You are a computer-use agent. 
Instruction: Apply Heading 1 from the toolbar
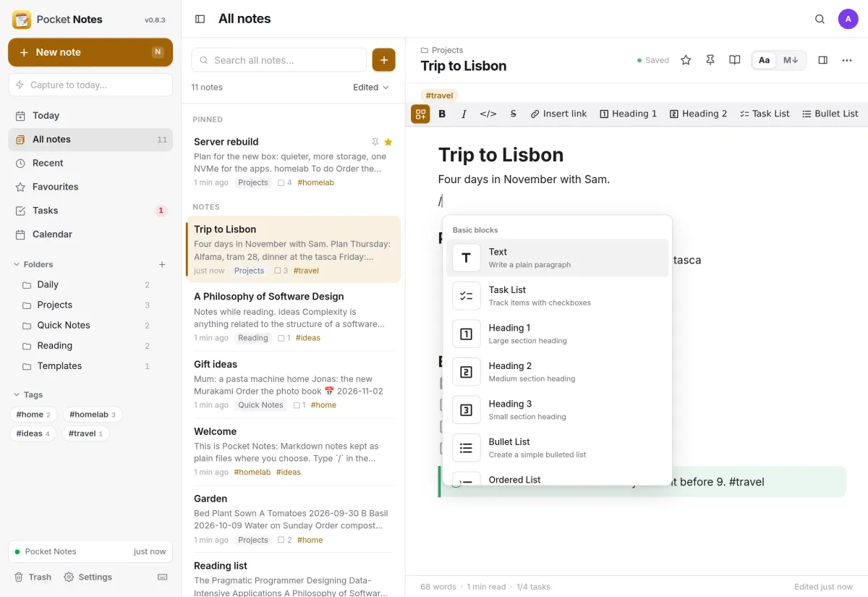click(x=628, y=114)
